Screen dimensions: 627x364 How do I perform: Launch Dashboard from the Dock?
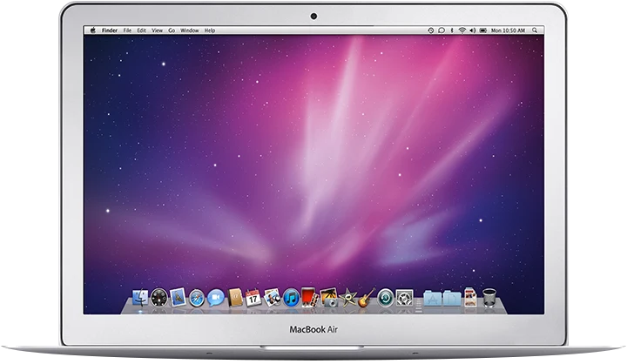click(159, 298)
